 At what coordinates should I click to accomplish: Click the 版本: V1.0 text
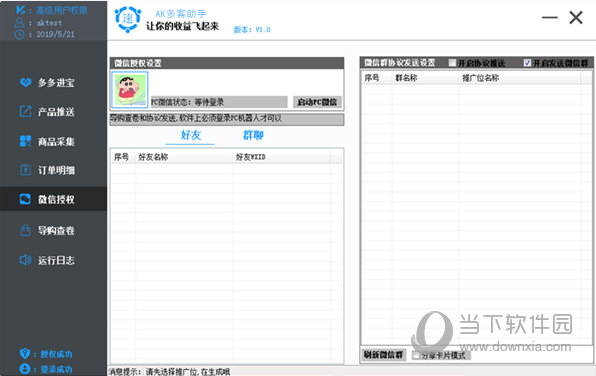click(252, 30)
